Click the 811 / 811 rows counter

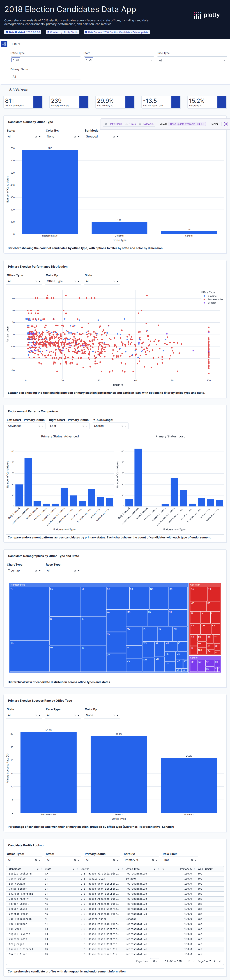pyautogui.click(x=18, y=90)
